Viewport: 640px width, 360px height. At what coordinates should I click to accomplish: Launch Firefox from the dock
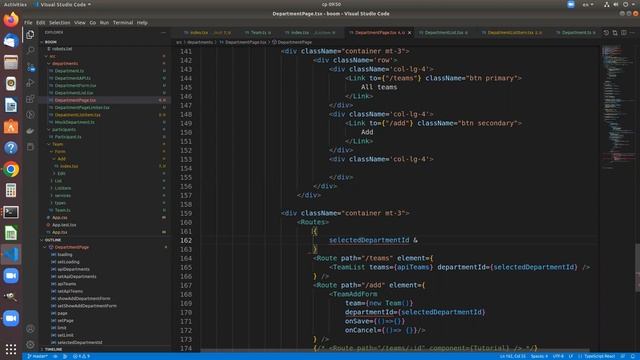[x=11, y=20]
